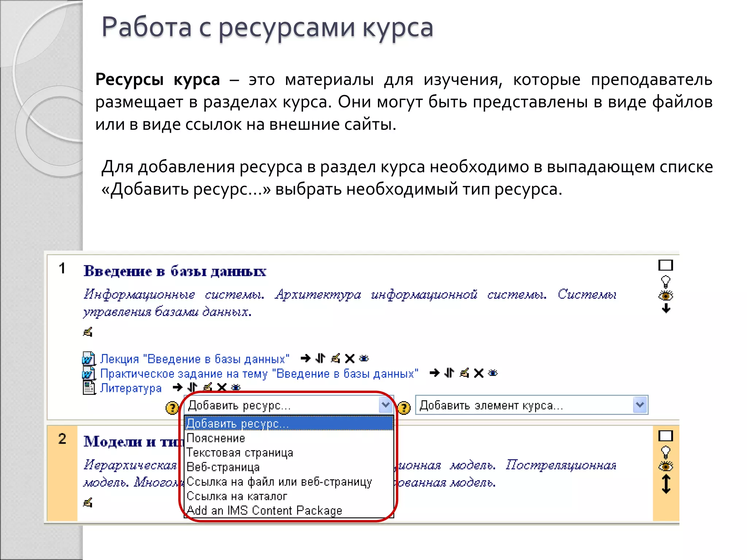Screen dimensions: 747x560
Task: Hide "Литература" using eye icon
Action: [236, 387]
